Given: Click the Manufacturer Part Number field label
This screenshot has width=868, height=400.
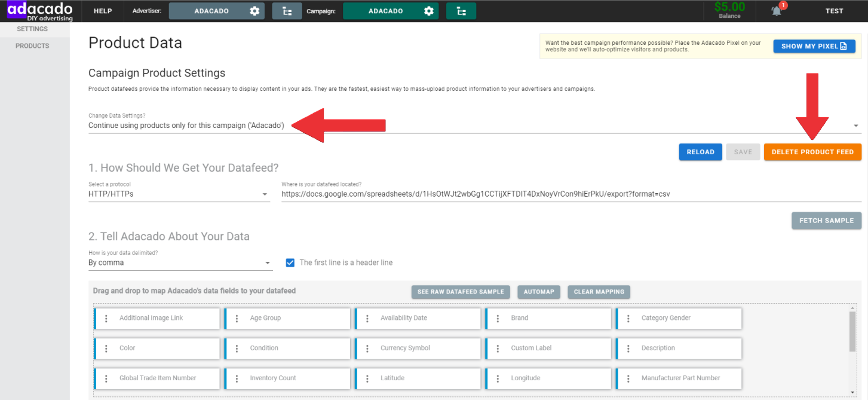Looking at the screenshot, I should [681, 378].
